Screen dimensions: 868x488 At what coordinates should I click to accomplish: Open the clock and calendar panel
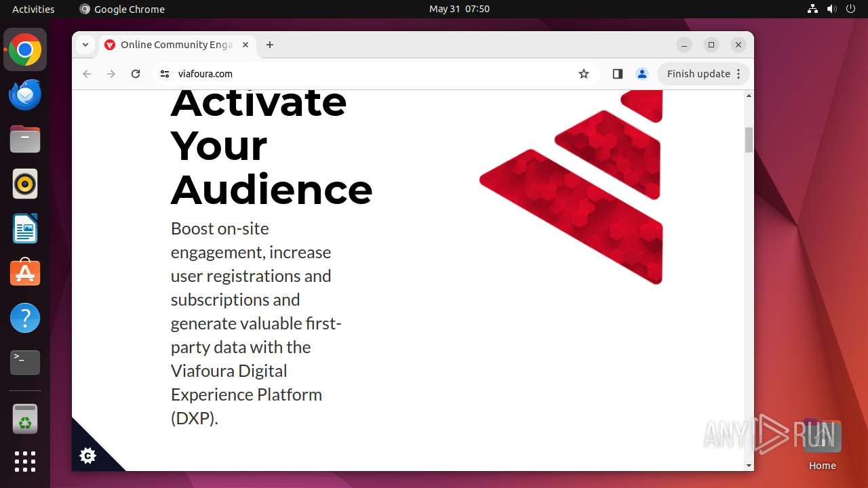click(459, 9)
